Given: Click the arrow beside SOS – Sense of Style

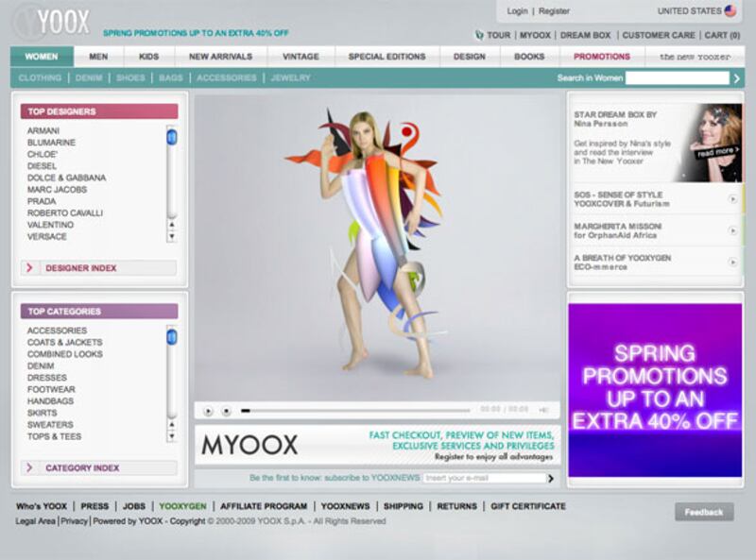Looking at the screenshot, I should click(732, 199).
